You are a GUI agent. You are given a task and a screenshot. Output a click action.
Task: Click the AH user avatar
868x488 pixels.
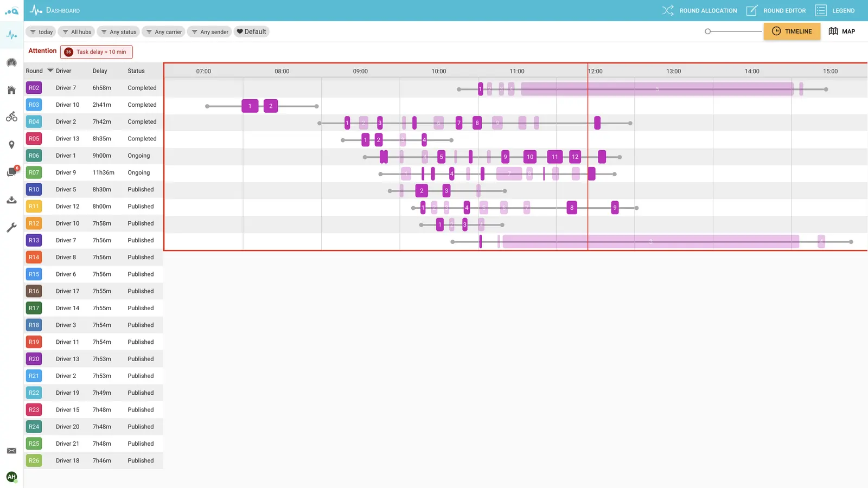[x=11, y=477]
